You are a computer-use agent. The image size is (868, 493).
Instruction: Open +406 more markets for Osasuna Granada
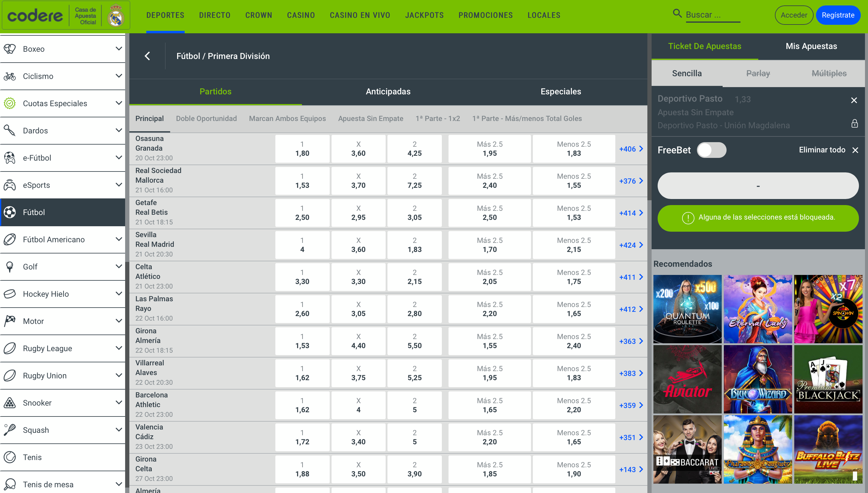click(631, 149)
